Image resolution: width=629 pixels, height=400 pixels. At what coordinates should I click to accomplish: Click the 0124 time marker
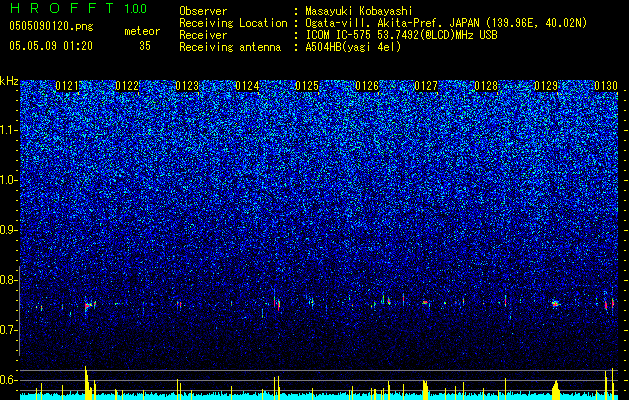(x=247, y=86)
